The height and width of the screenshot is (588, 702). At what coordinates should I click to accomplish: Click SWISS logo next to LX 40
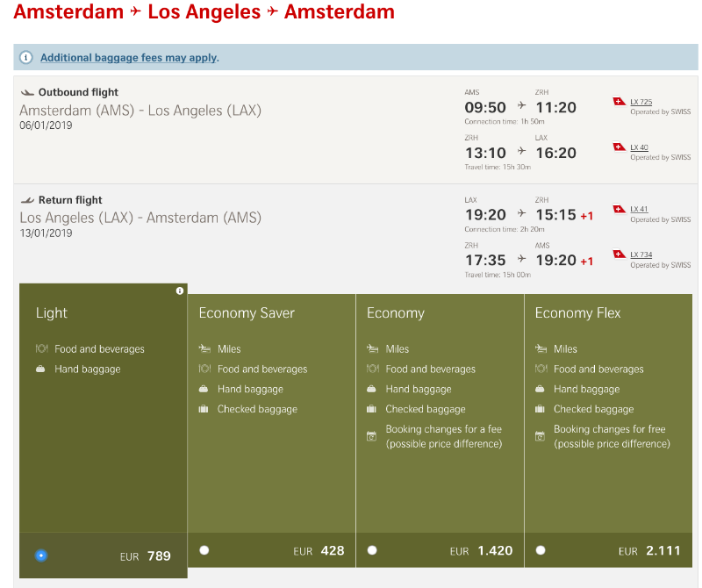[619, 147]
